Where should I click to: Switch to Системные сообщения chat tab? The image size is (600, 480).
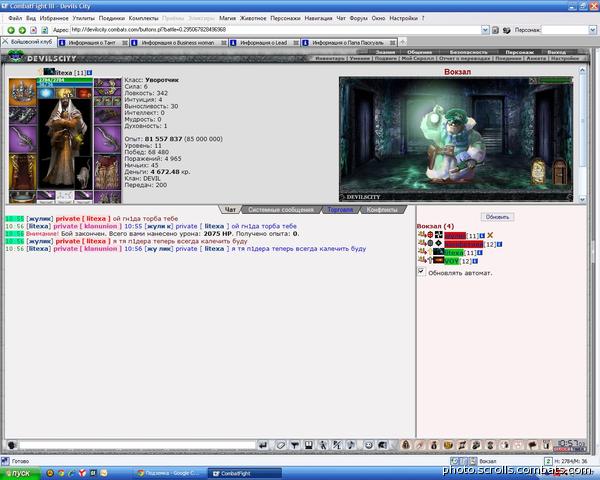coord(281,210)
